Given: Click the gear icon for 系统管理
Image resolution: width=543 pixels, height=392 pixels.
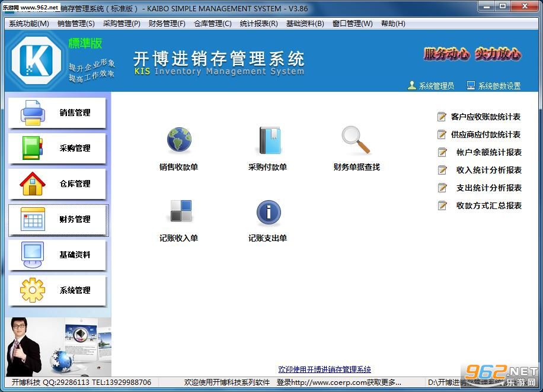Looking at the screenshot, I should click(33, 290).
